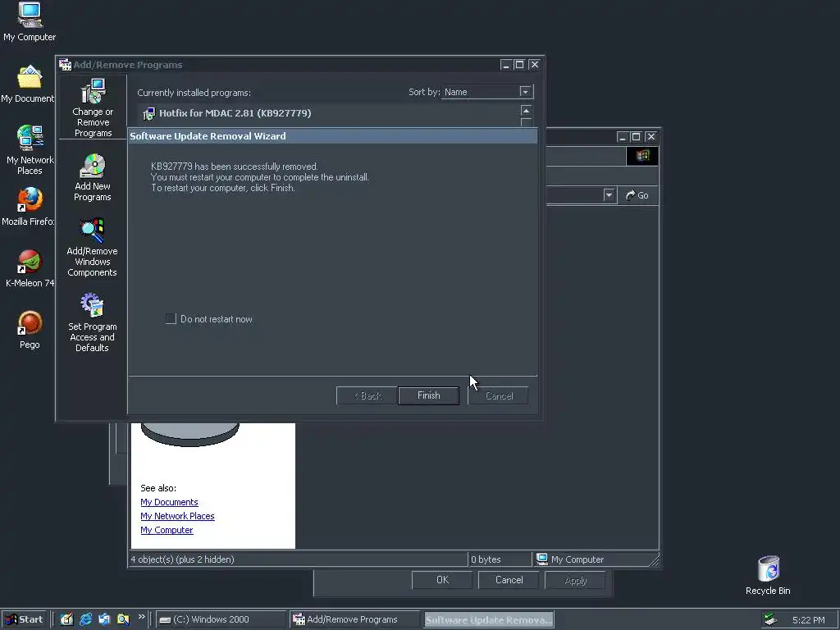Click the grayed Back button in the wizard
This screenshot has height=630, width=840.
[367, 396]
